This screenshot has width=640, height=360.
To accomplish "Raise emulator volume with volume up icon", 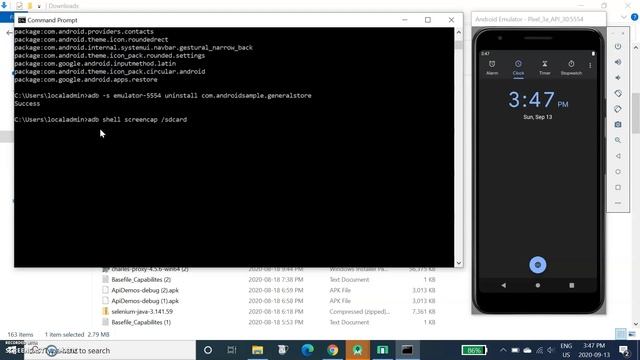I will [x=618, y=62].
